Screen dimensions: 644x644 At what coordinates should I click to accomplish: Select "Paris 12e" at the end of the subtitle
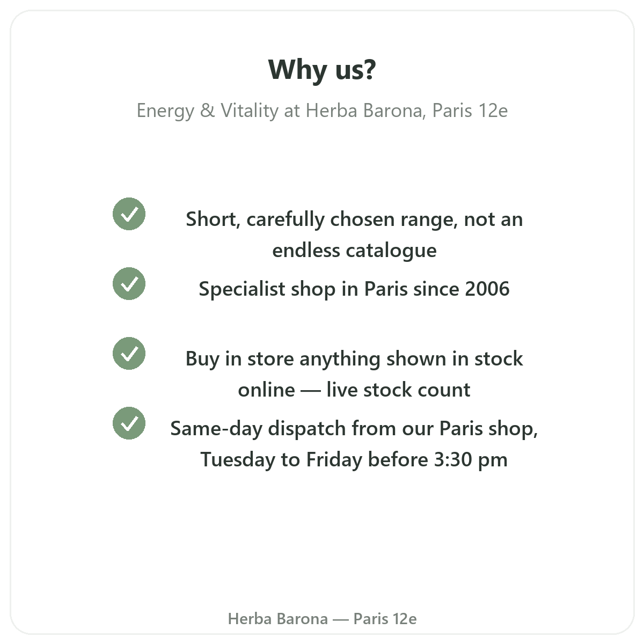470,111
